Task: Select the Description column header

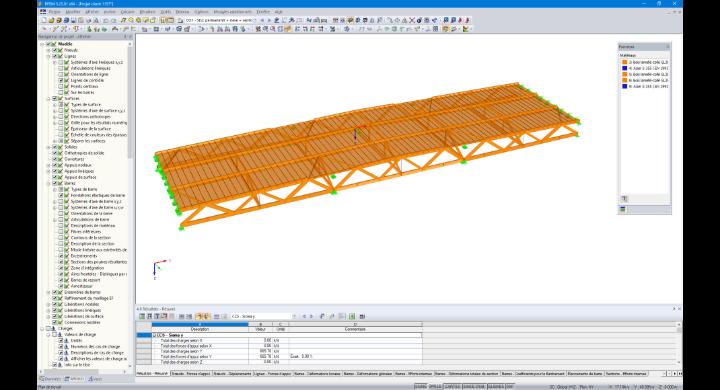Action: tap(200, 329)
